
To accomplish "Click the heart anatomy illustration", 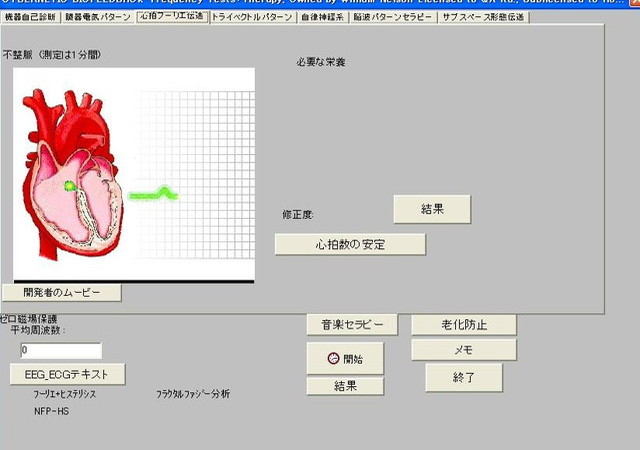I will 73,175.
